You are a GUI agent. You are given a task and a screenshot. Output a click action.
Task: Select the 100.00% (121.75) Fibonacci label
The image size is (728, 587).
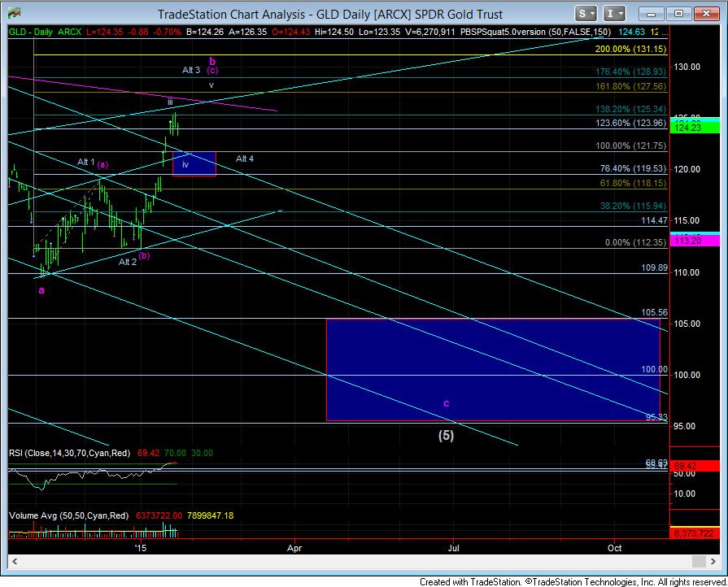630,146
